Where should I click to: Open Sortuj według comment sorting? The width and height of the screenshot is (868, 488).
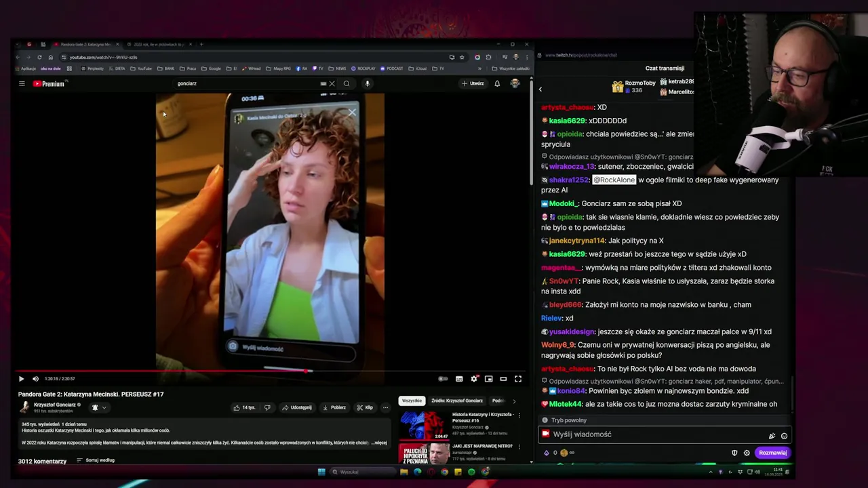(96, 460)
